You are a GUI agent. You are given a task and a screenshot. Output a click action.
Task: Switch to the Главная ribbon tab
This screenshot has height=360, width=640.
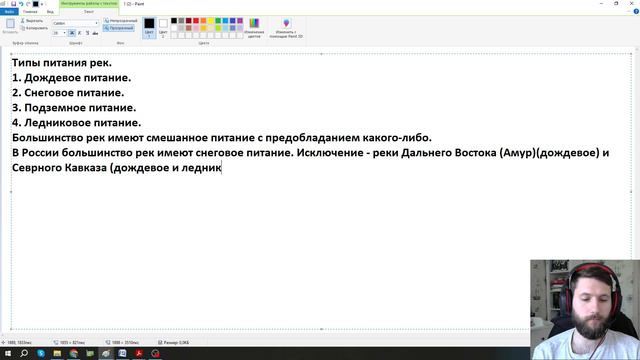30,11
